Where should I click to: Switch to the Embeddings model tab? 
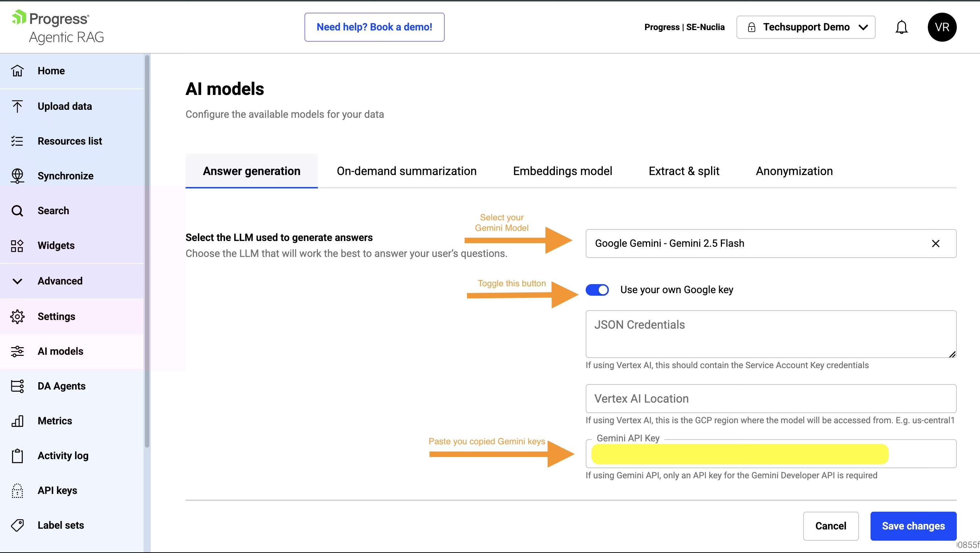pyautogui.click(x=562, y=171)
